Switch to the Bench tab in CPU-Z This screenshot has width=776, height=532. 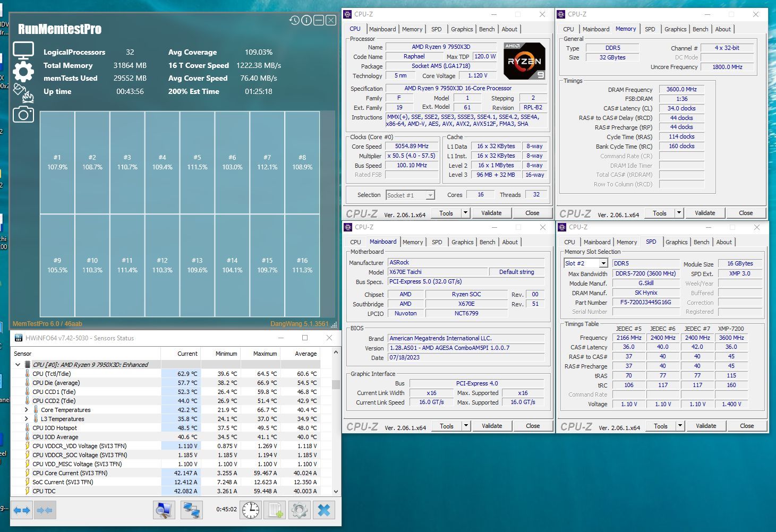(487, 29)
